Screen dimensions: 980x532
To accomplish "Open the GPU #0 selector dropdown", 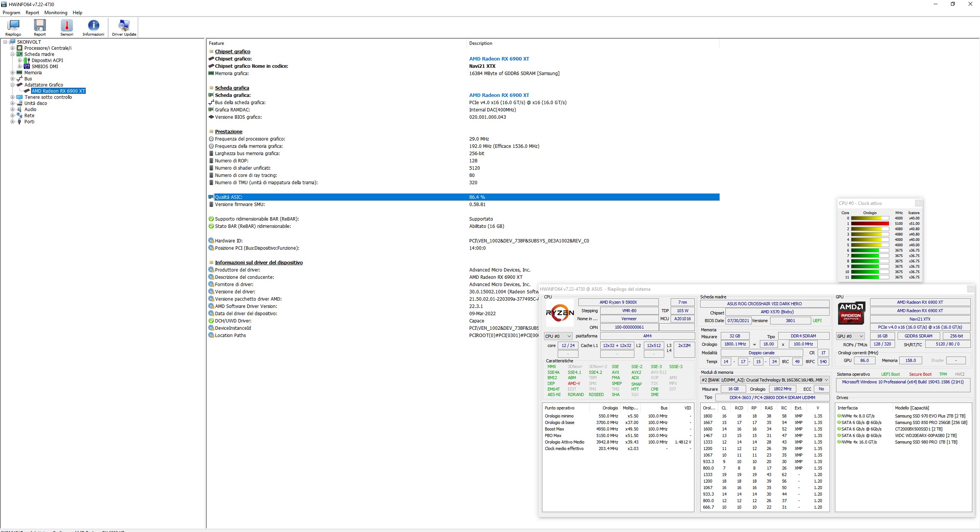I will (x=851, y=336).
